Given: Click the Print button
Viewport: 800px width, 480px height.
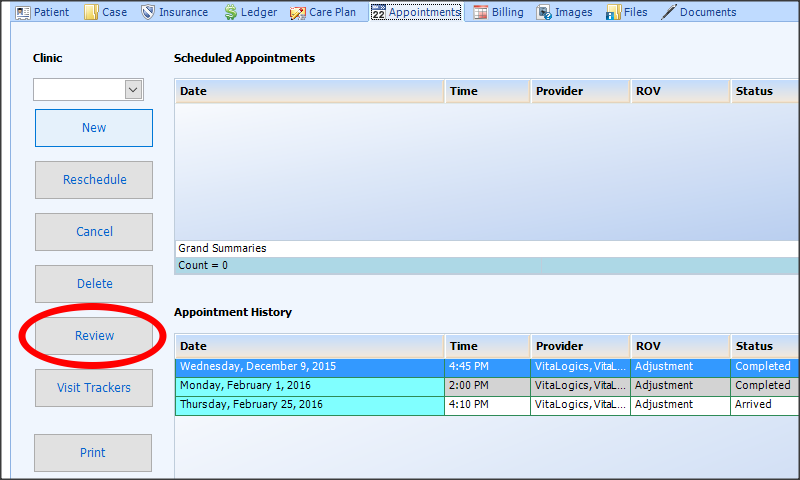Looking at the screenshot, I should (93, 453).
